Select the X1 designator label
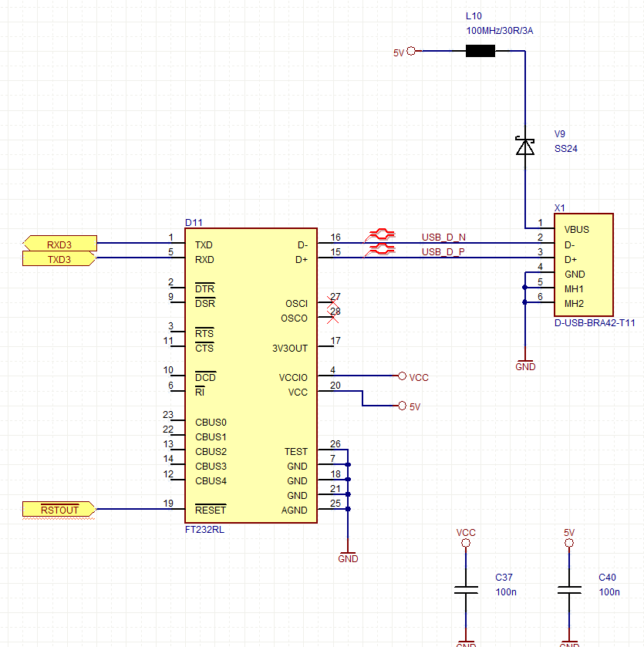 coord(559,208)
